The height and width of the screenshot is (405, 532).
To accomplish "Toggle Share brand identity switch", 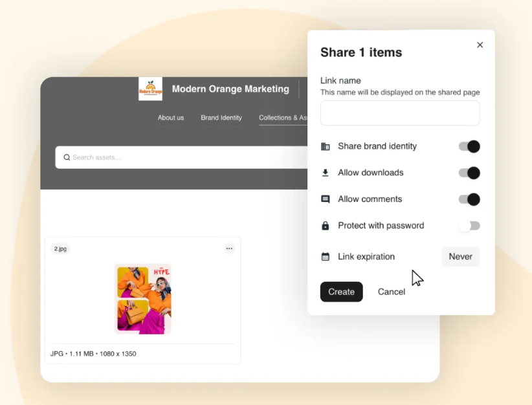I will click(x=469, y=146).
